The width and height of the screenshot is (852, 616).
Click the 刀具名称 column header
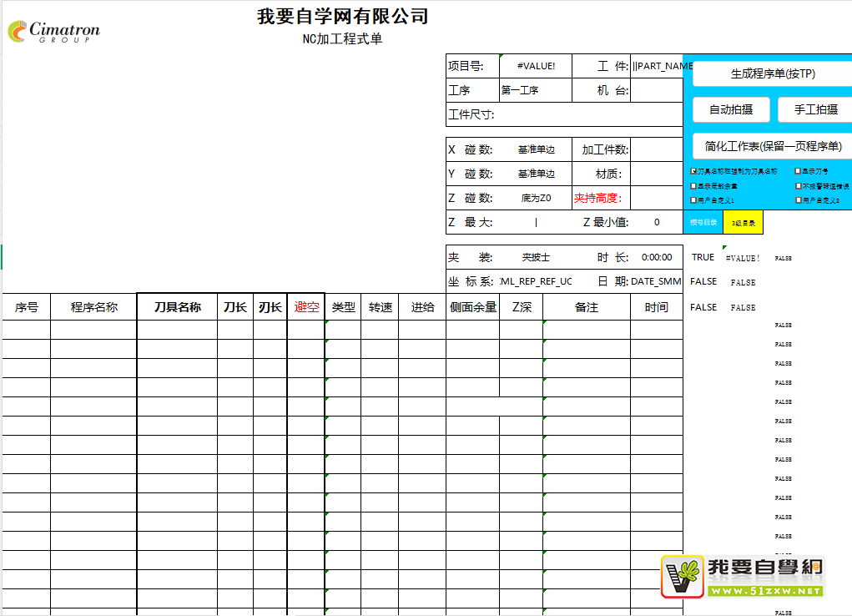coord(177,307)
